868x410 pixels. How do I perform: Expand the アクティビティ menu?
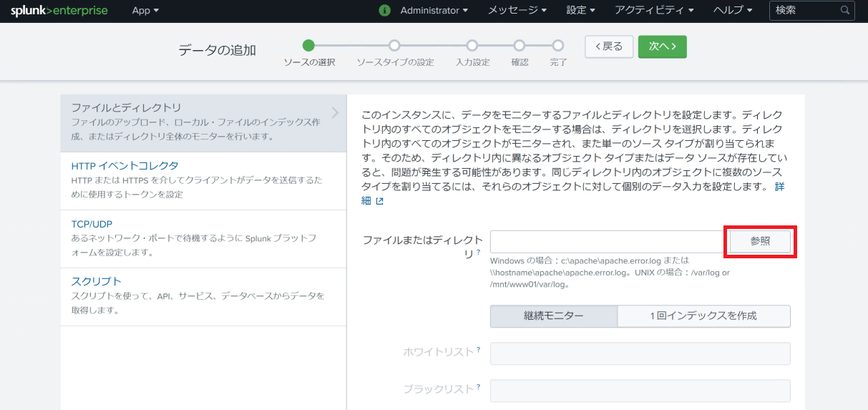(x=654, y=11)
